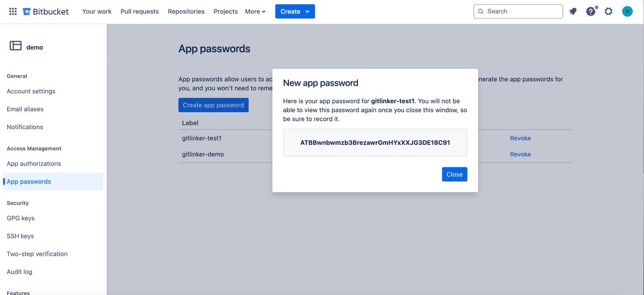
Task: Open the Create dropdown button
Action: tap(295, 12)
